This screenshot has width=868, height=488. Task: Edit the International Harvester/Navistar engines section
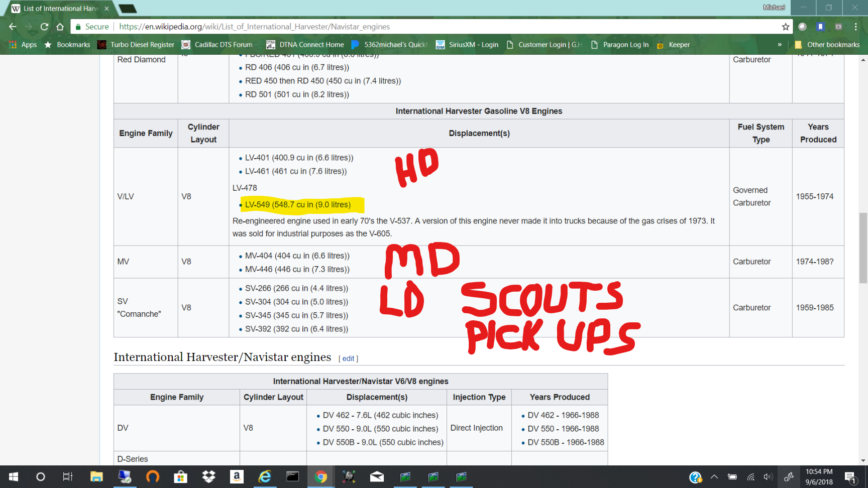click(x=349, y=358)
